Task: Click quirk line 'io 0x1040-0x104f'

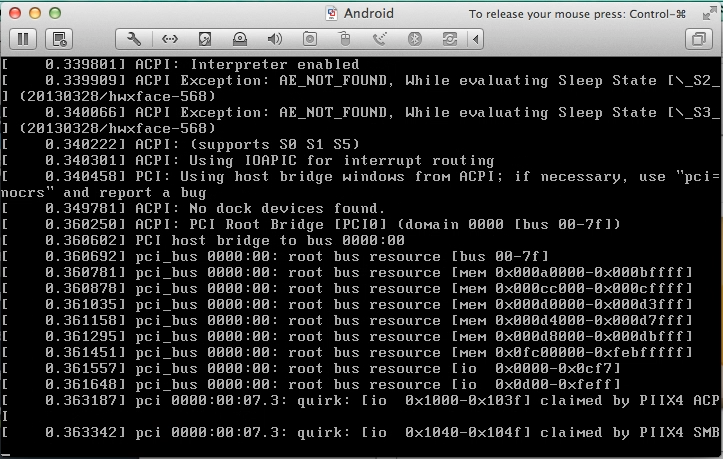Action: (360, 433)
